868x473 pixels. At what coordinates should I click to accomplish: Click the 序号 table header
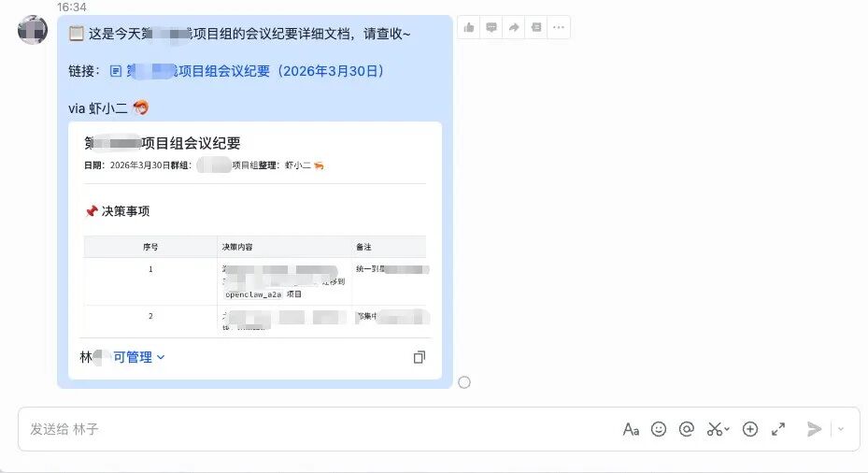point(150,247)
